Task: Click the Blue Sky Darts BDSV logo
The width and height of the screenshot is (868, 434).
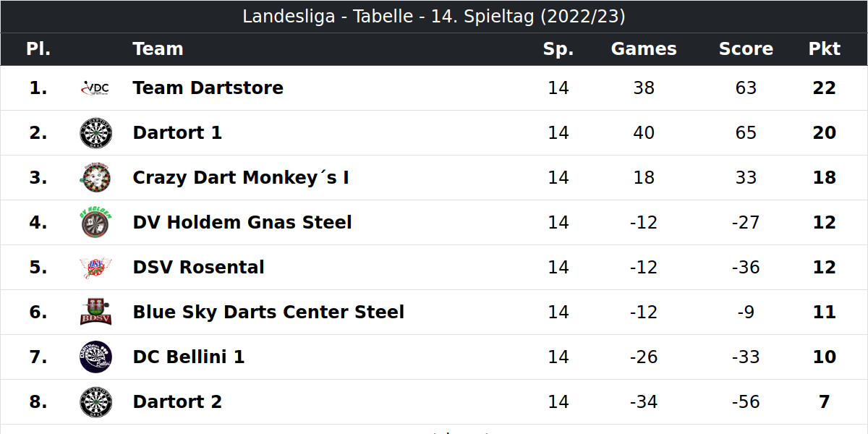Action: [x=95, y=312]
